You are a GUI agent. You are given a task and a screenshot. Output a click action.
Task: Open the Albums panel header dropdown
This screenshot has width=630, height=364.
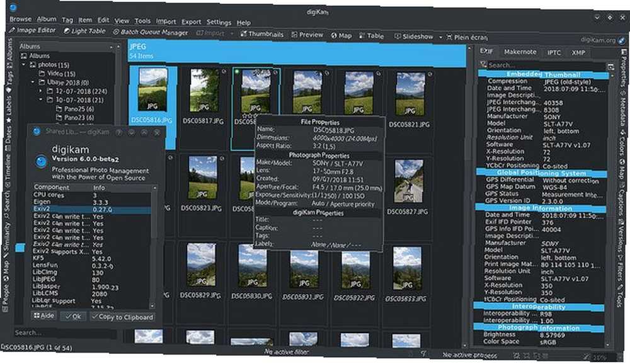(x=112, y=47)
